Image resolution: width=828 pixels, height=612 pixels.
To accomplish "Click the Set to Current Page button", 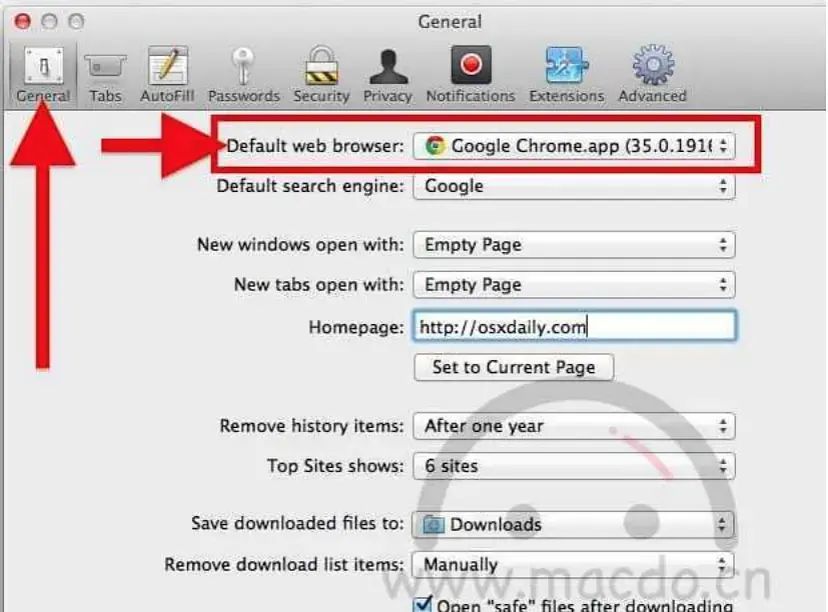I will [x=514, y=367].
